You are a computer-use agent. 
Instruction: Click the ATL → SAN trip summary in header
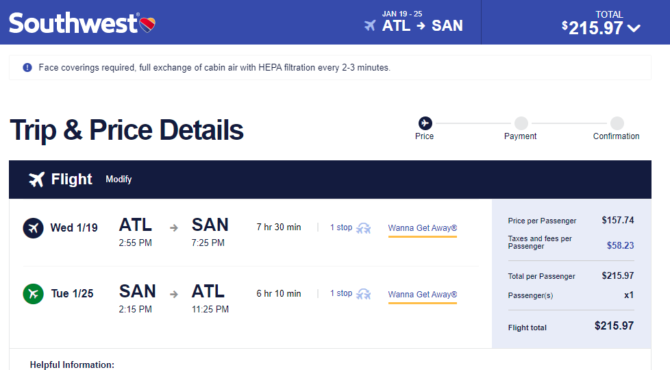tap(422, 26)
